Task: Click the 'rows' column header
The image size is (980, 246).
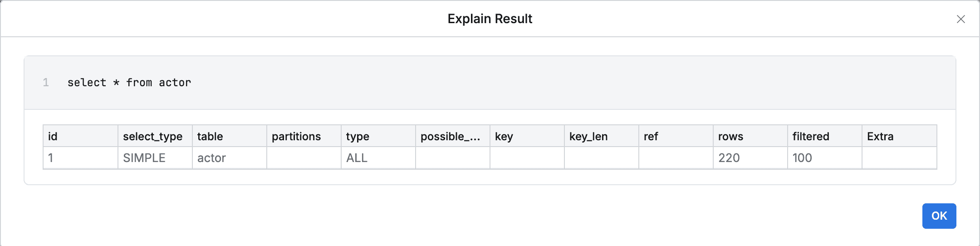Action: pyautogui.click(x=730, y=136)
